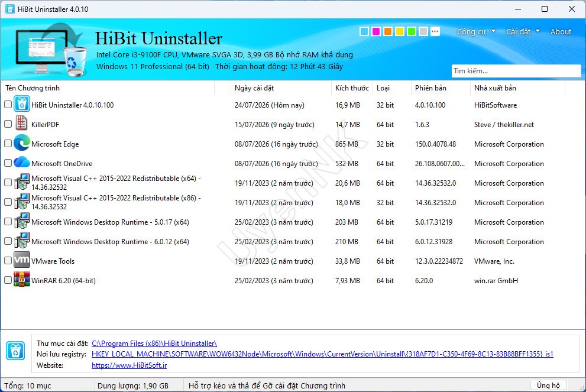Image resolution: width=586 pixels, height=392 pixels.
Task: Click the 33,8 MB size cell
Action: [348, 261]
